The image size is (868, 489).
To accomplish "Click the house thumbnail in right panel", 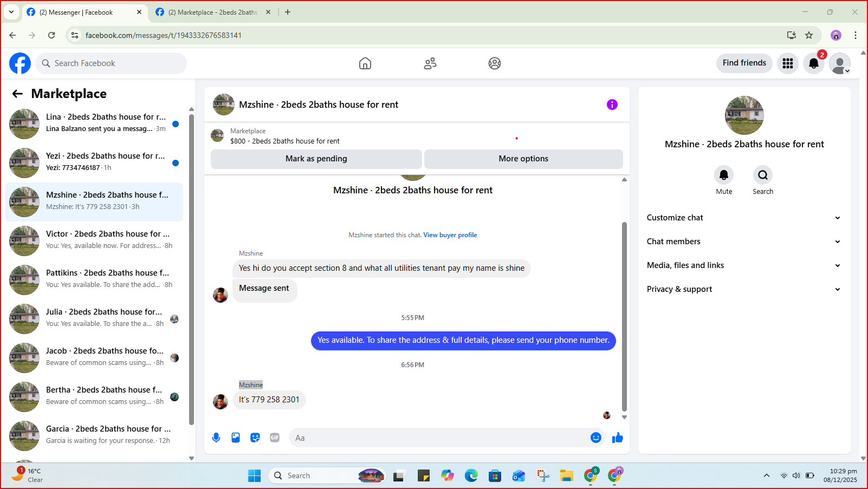I will [744, 115].
